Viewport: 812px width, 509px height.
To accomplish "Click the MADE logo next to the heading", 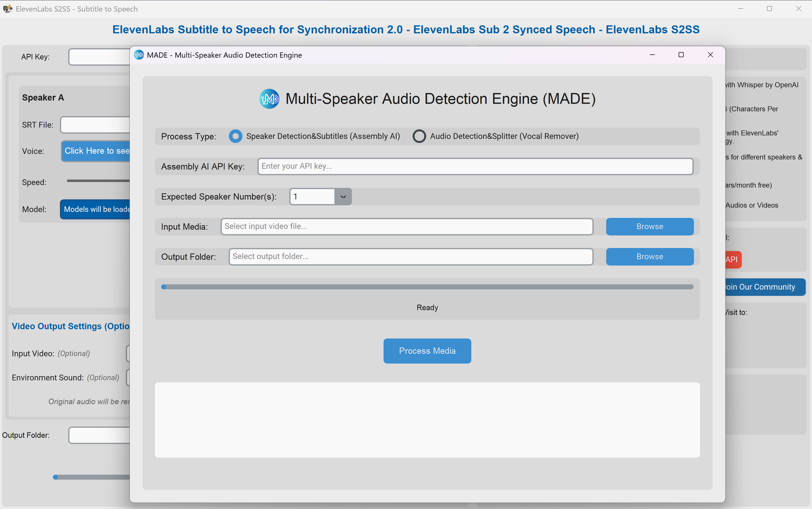I will point(269,99).
